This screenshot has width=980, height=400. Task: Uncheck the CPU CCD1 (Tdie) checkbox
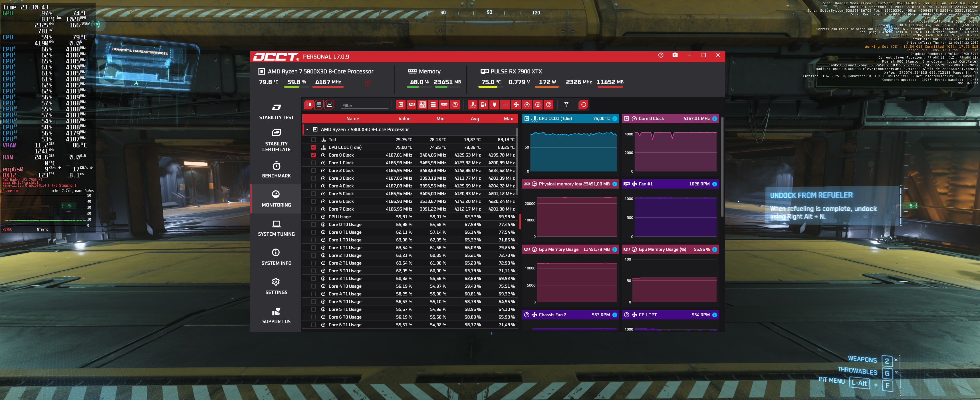(313, 147)
